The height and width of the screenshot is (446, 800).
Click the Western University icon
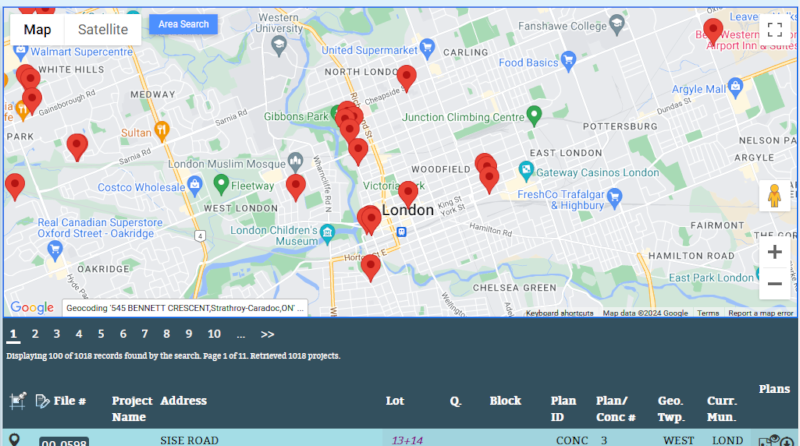(x=279, y=46)
